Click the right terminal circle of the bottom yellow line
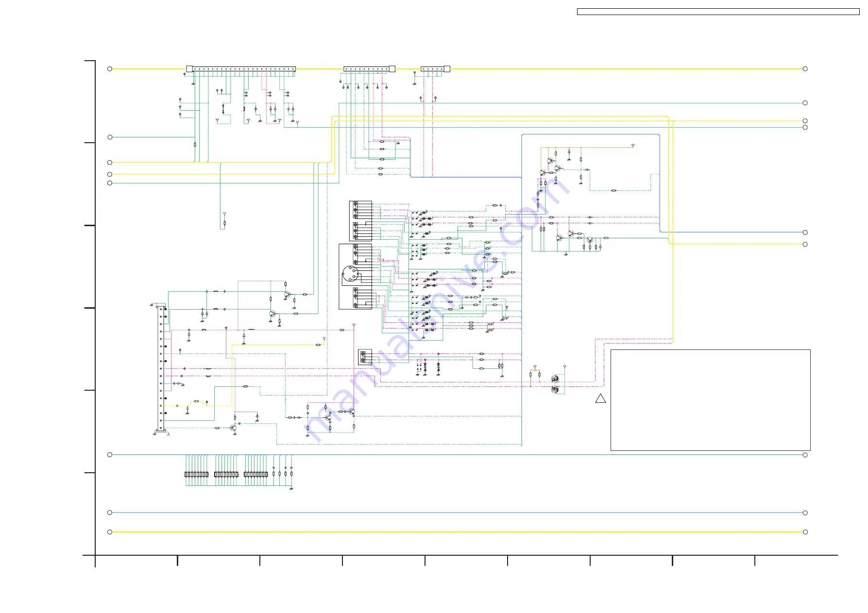The width and height of the screenshot is (868, 613). (805, 532)
